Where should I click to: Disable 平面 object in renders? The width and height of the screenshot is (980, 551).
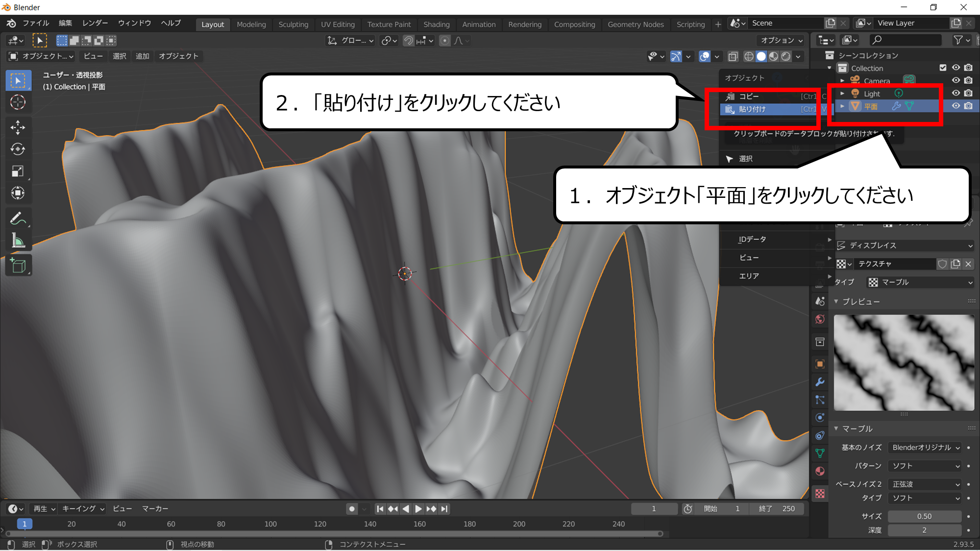968,106
